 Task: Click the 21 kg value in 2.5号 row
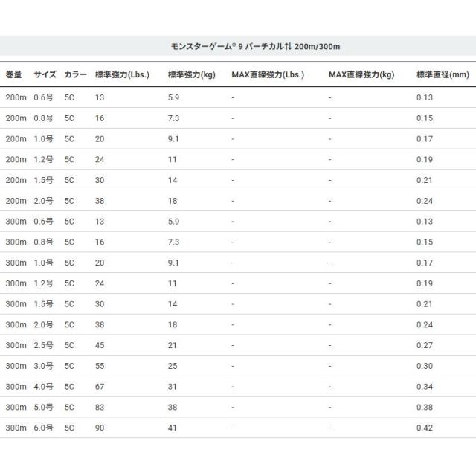click(x=172, y=345)
